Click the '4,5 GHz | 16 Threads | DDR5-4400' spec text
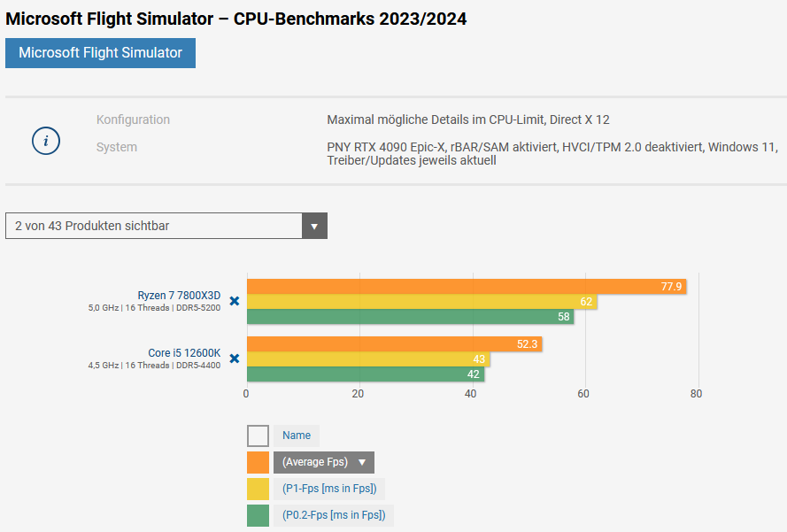Image resolution: width=787 pixels, height=532 pixels. point(154,366)
